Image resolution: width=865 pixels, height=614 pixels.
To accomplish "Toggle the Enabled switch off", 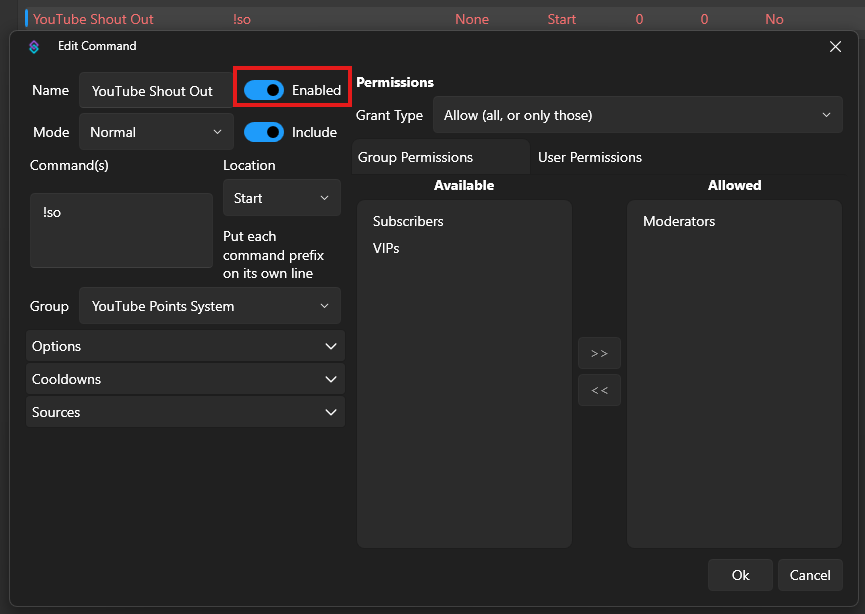I will pos(264,90).
